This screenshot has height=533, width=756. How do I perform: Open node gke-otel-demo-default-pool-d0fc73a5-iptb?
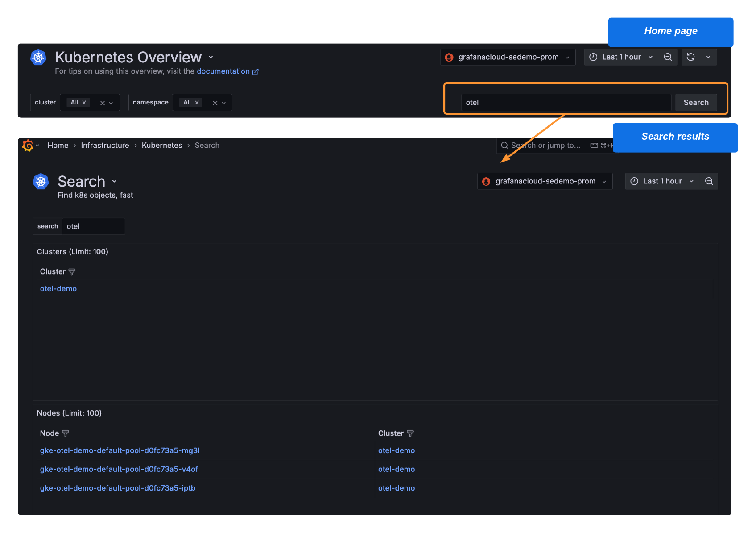(118, 488)
